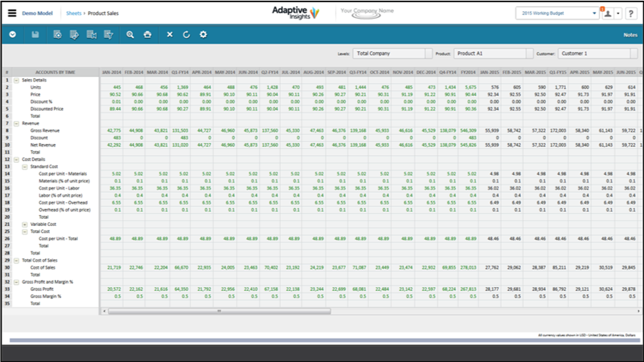Click the scrollbar right arrow
Image resolution: width=644 pixels, height=362 pixels.
click(x=638, y=311)
